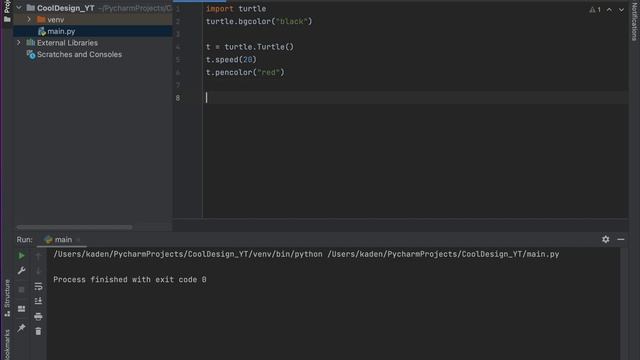Click the Scratches and Consoles icon

tap(31, 54)
